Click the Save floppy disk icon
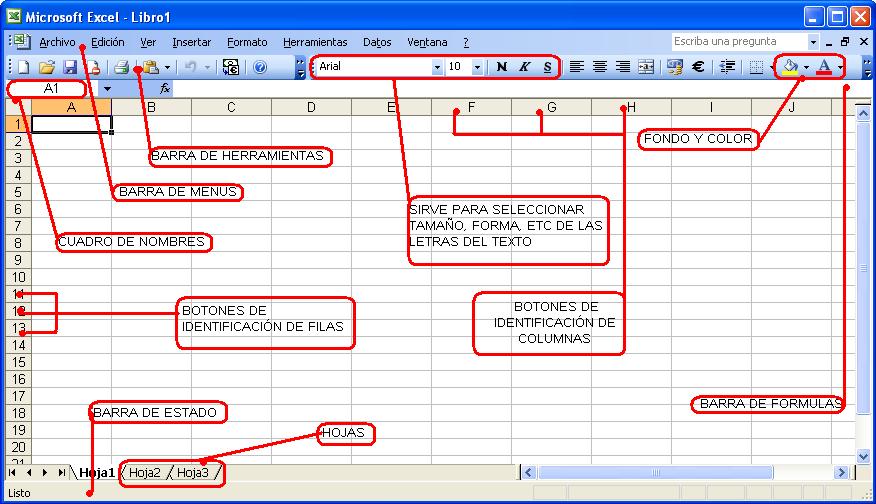The image size is (876, 504). point(70,68)
